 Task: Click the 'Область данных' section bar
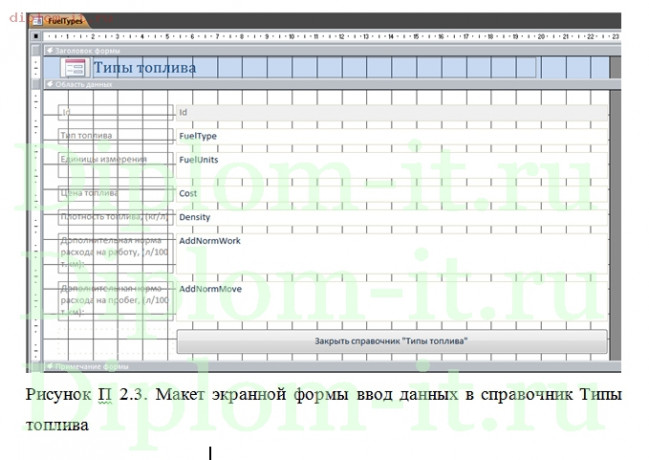pyautogui.click(x=332, y=84)
